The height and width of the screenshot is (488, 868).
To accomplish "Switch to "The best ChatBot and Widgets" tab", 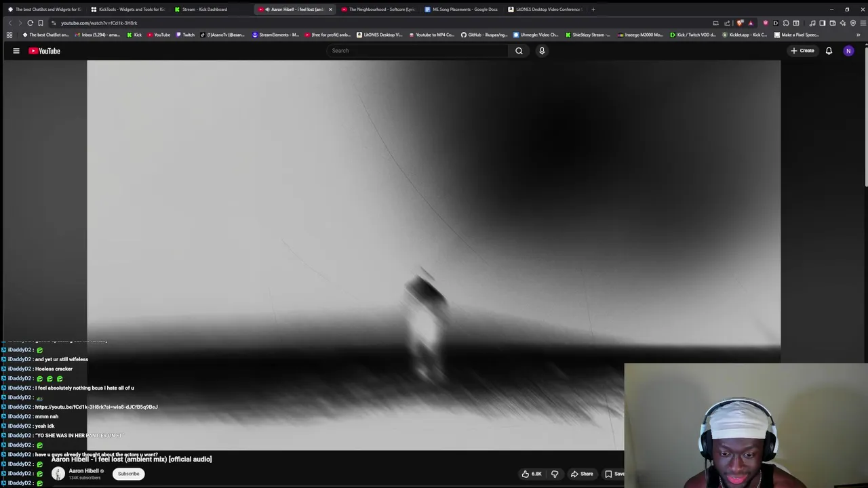I will point(45,9).
